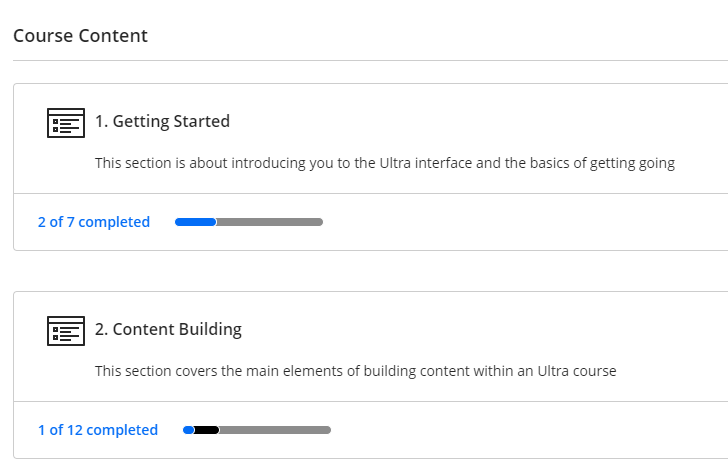728x473 pixels.
Task: Click the word "completed" under Getting Started
Action: coord(114,222)
